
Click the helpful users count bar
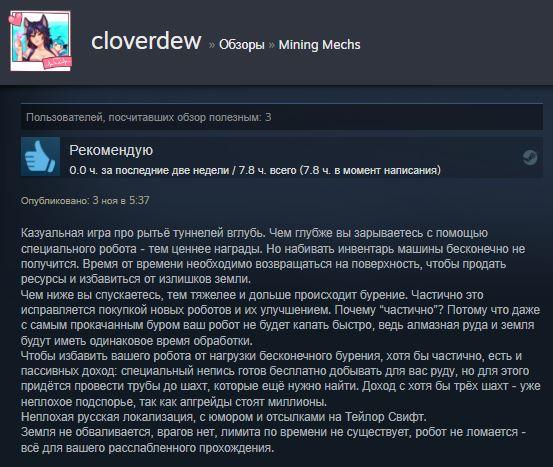coord(282,117)
